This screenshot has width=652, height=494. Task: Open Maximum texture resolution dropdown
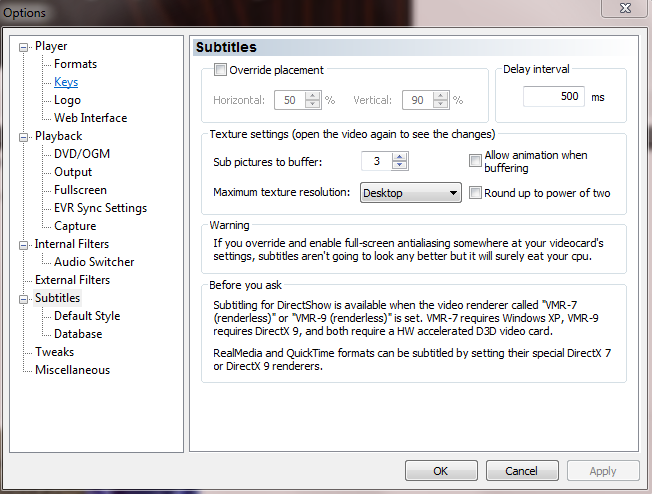coord(410,193)
